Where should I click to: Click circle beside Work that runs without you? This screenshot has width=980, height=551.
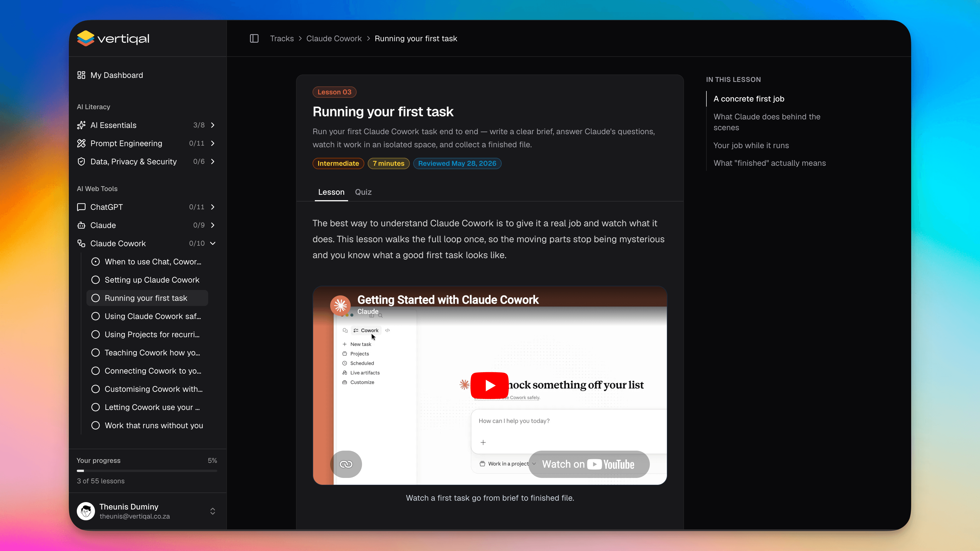tap(96, 426)
